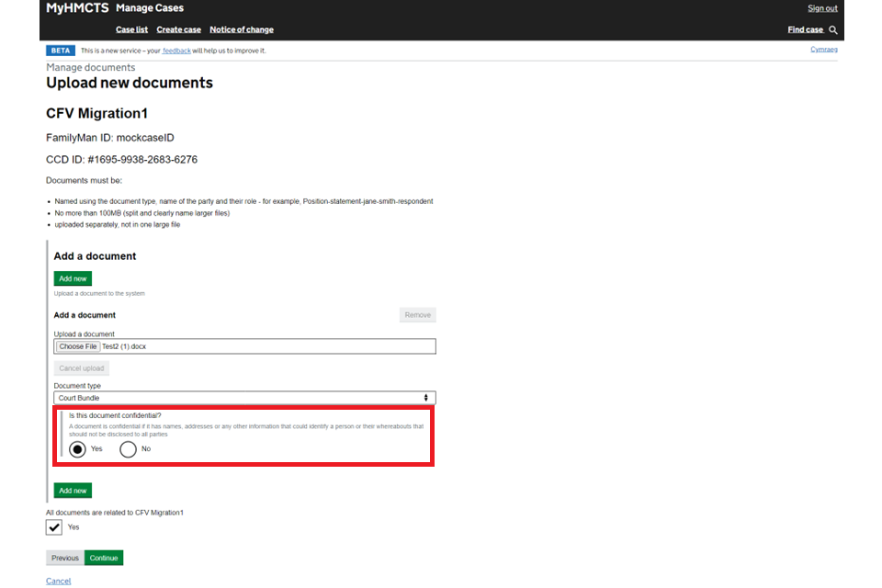This screenshot has width=882, height=588.
Task: Open the Document type dropdown
Action: [244, 398]
